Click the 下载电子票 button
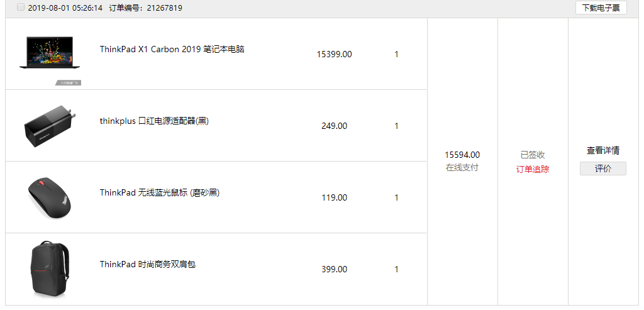Image resolution: width=644 pixels, height=310 pixels. (601, 8)
